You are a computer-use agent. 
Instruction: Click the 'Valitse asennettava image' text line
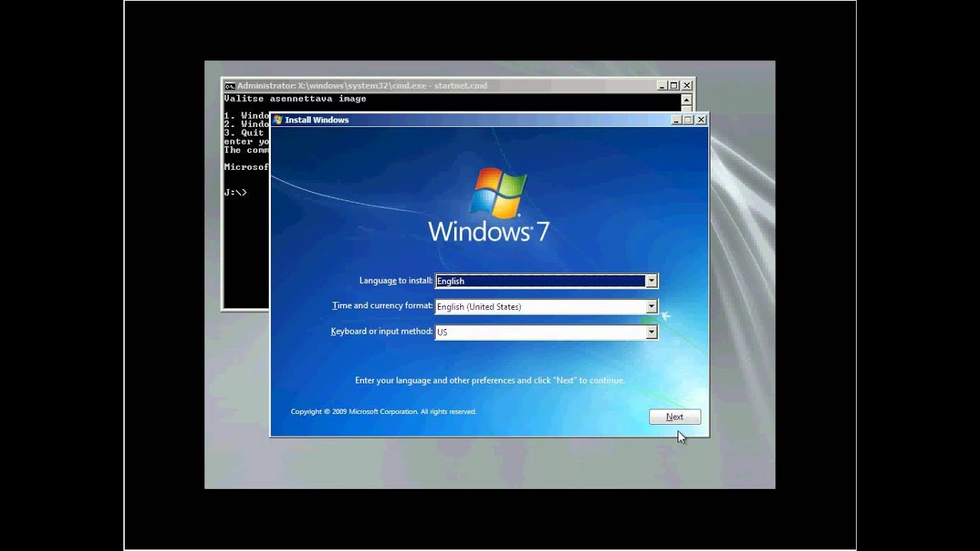point(295,99)
